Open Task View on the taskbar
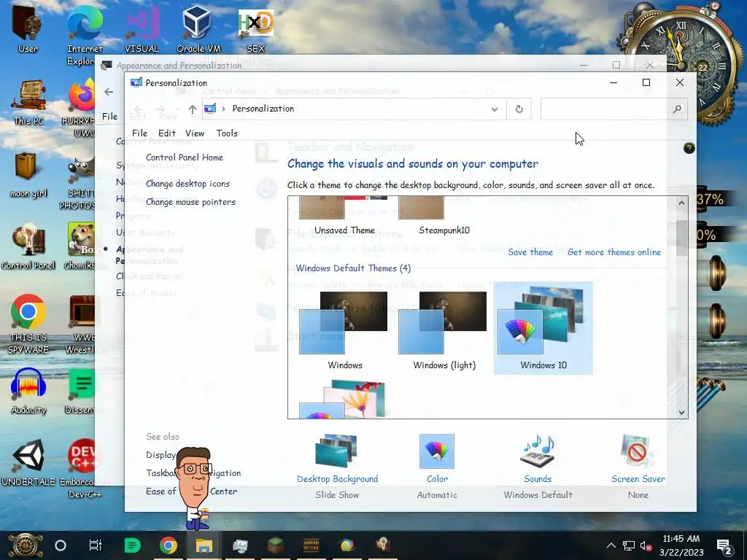Screen dimensions: 747x560 pos(96,545)
